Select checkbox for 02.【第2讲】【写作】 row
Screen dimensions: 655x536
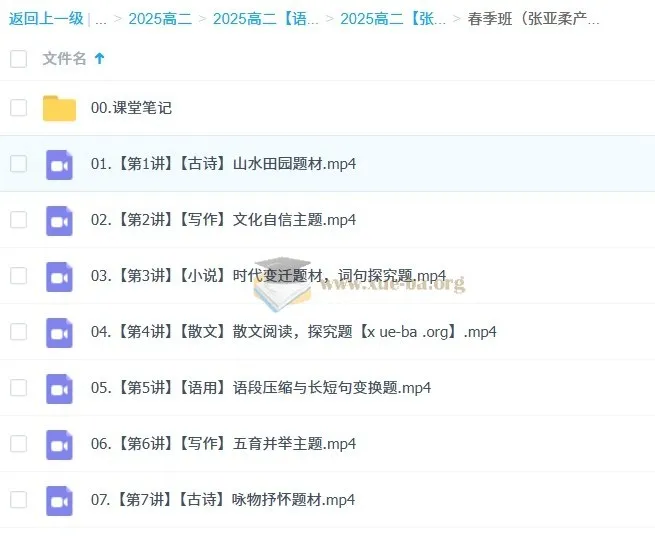click(18, 220)
